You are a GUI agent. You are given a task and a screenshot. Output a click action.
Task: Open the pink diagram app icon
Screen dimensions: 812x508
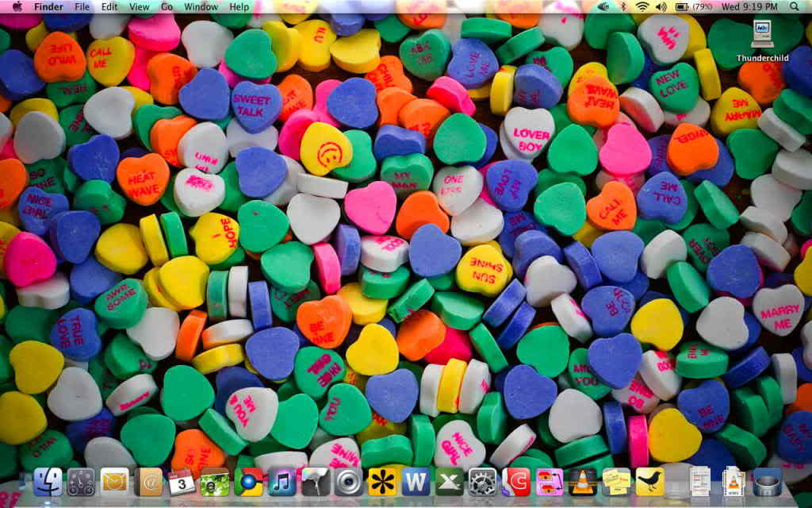(550, 482)
